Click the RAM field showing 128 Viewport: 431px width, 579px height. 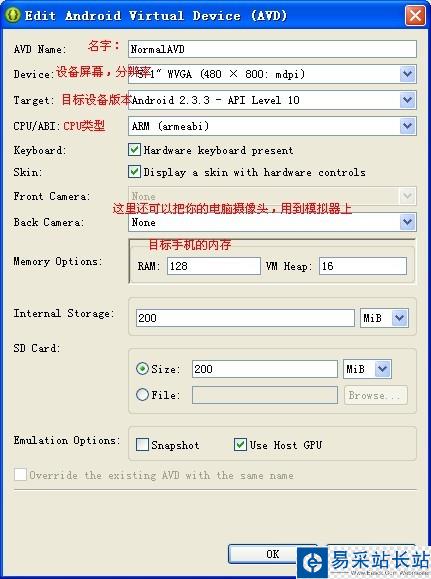click(x=214, y=266)
